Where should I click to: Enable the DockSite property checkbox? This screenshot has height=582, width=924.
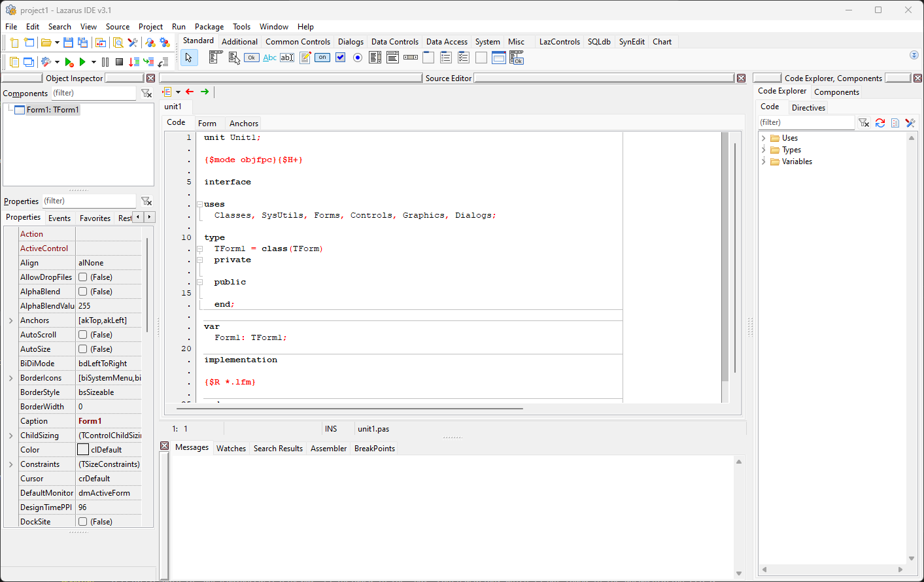click(x=83, y=521)
